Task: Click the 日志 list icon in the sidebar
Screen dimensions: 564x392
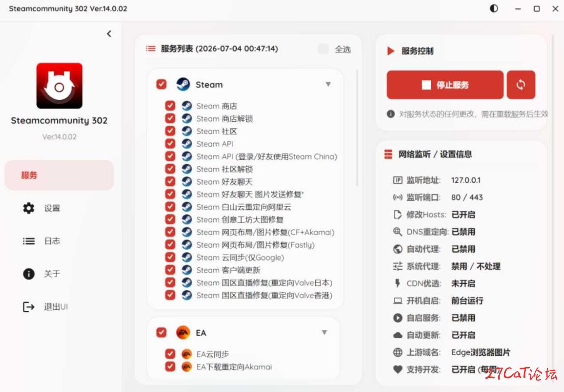Action: 28,241
